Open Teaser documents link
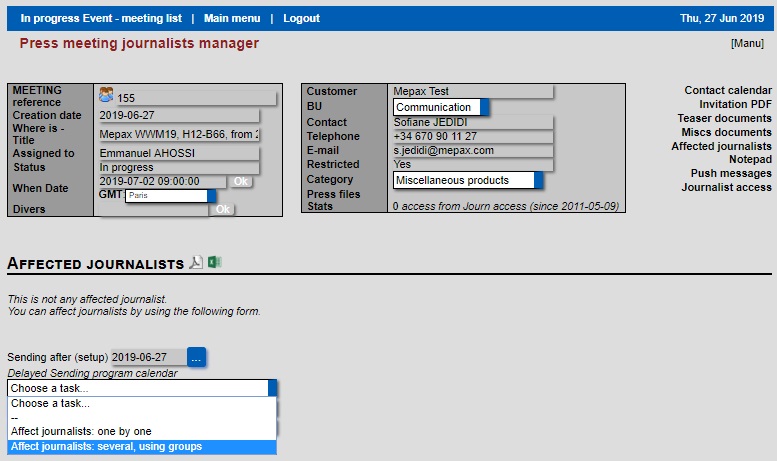This screenshot has height=461, width=777. tap(724, 118)
